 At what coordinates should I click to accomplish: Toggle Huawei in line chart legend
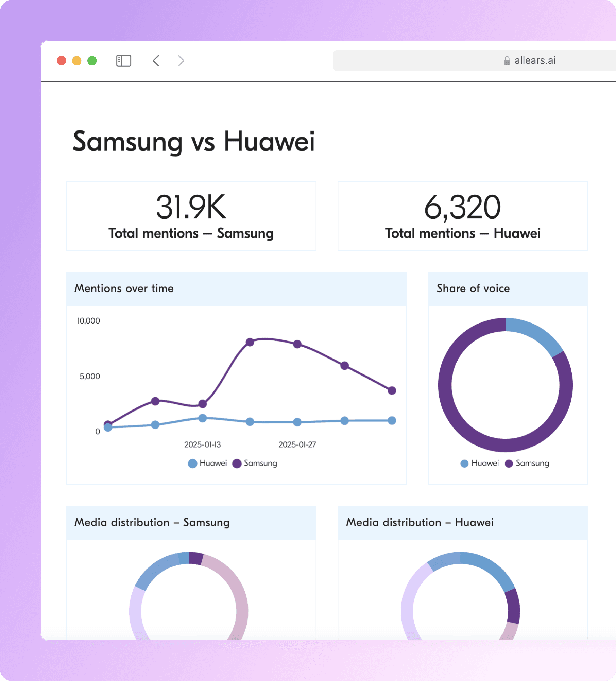[207, 464]
